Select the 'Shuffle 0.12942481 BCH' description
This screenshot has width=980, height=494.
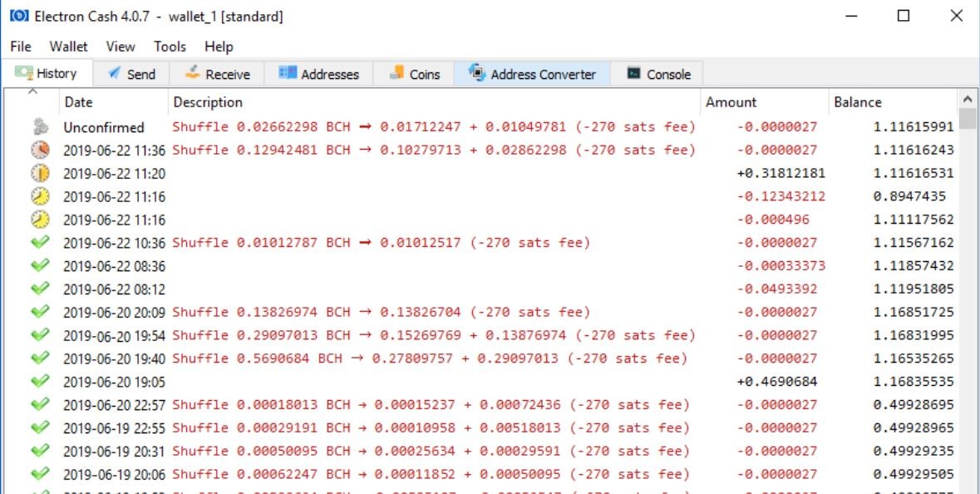point(434,150)
